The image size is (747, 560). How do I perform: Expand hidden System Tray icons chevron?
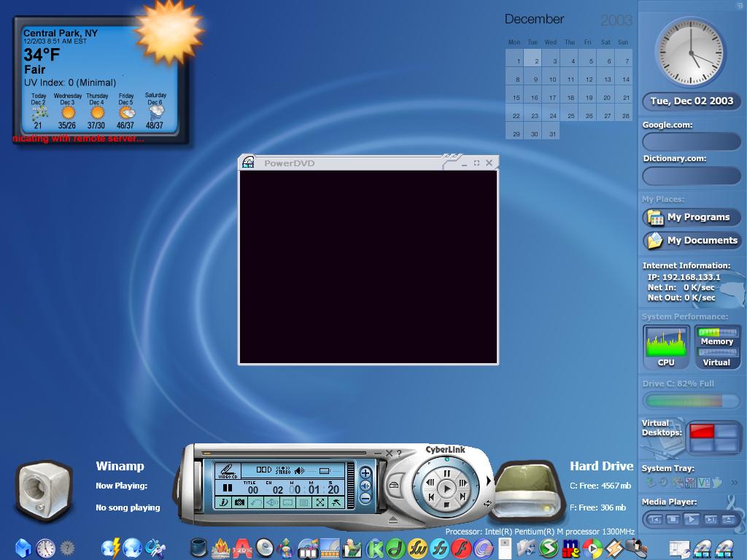coord(734,483)
